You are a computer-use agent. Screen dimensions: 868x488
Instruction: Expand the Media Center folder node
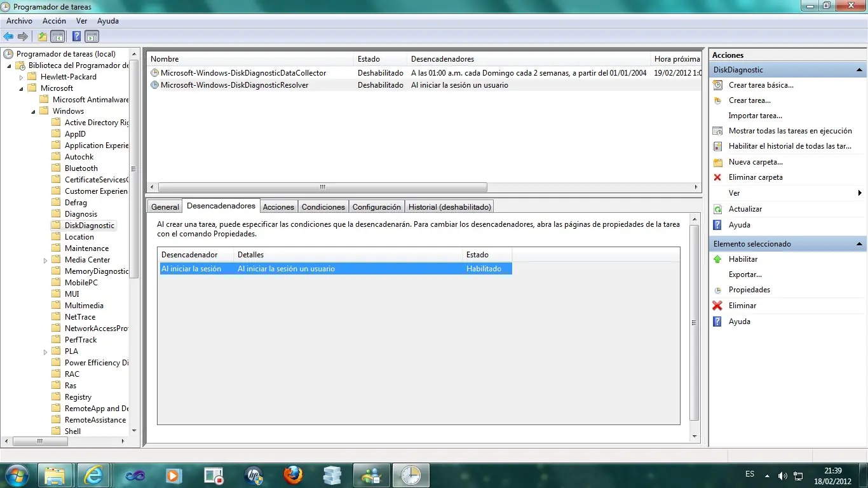45,260
